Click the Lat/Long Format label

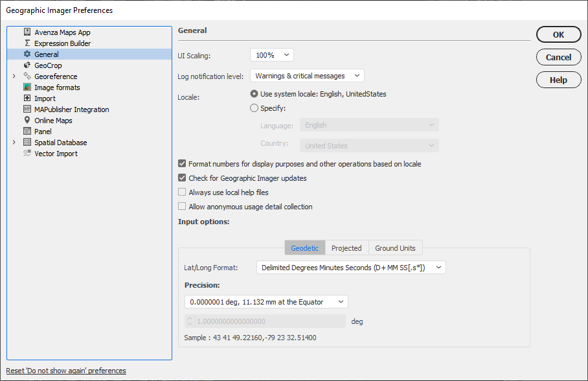(x=210, y=268)
